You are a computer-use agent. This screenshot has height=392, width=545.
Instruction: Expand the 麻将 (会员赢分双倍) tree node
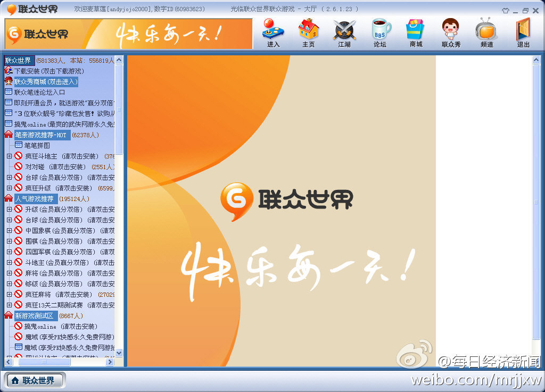[10, 273]
